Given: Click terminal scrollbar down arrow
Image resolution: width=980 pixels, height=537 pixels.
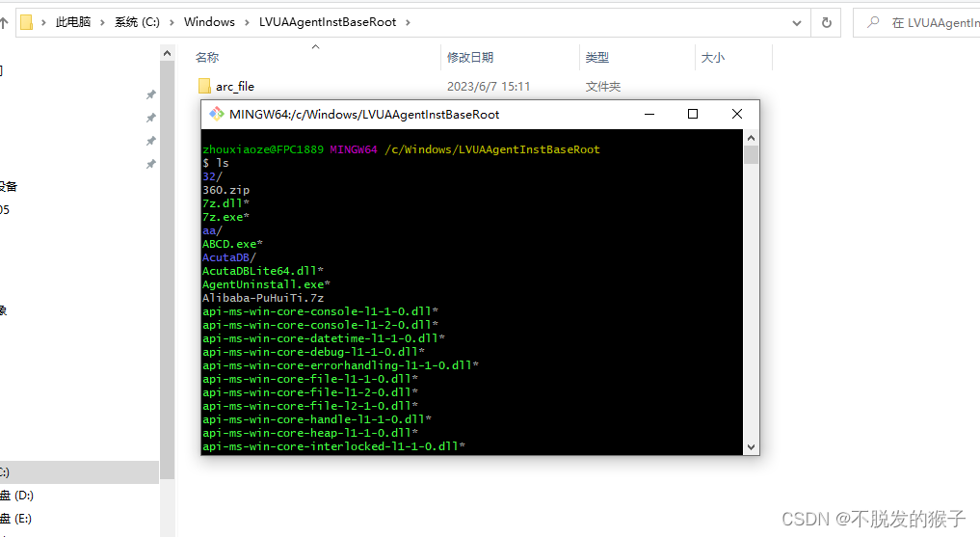Looking at the screenshot, I should click(x=752, y=447).
